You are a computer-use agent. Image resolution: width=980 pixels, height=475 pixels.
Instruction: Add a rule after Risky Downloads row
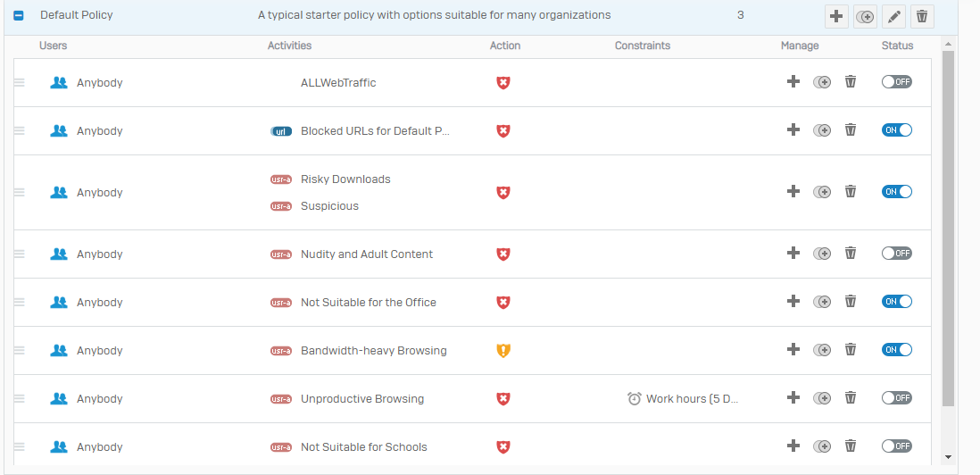pos(793,191)
